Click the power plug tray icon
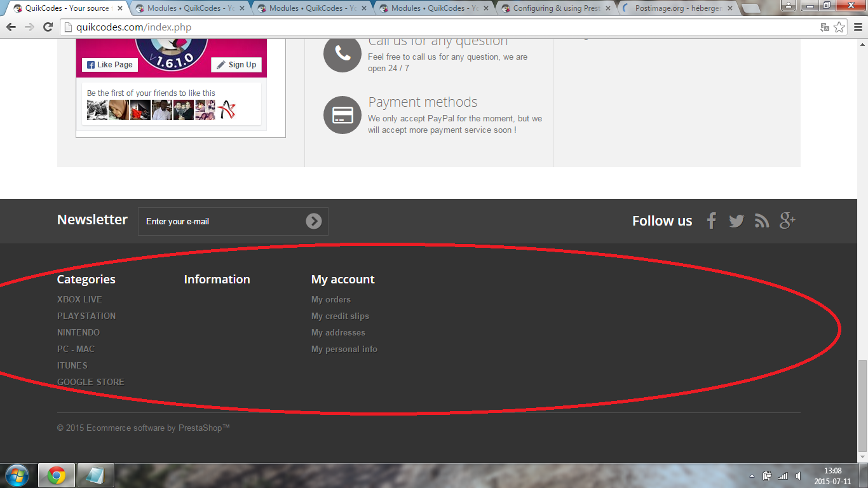 coord(767,476)
